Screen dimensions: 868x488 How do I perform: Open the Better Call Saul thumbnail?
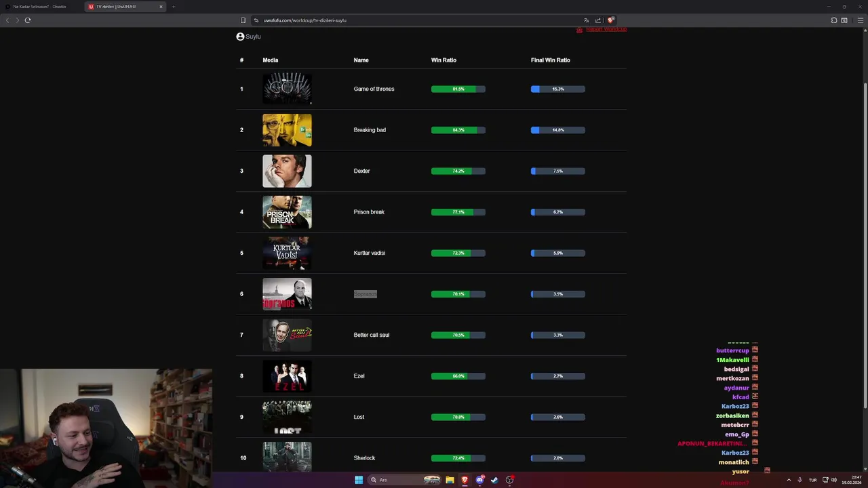coord(287,335)
